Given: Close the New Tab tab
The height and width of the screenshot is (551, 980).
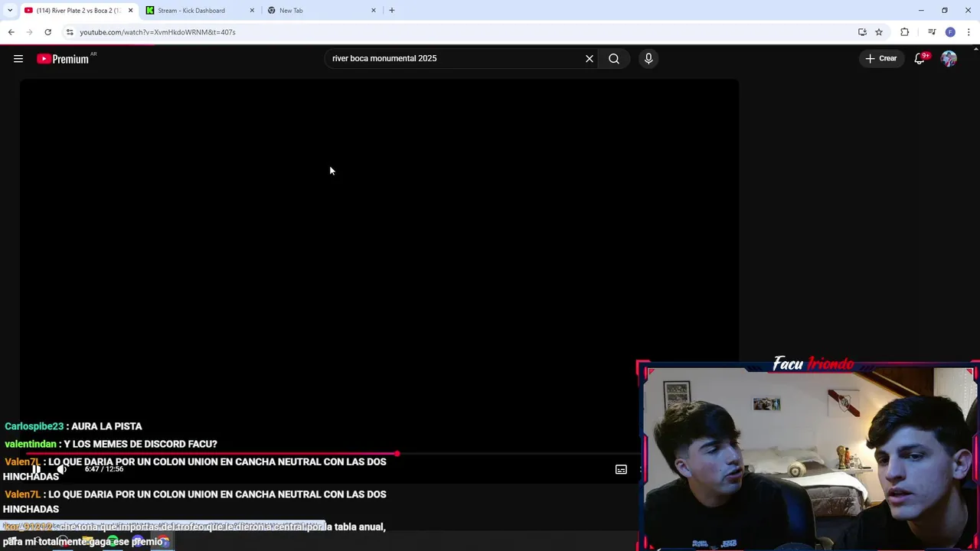Looking at the screenshot, I should [374, 11].
